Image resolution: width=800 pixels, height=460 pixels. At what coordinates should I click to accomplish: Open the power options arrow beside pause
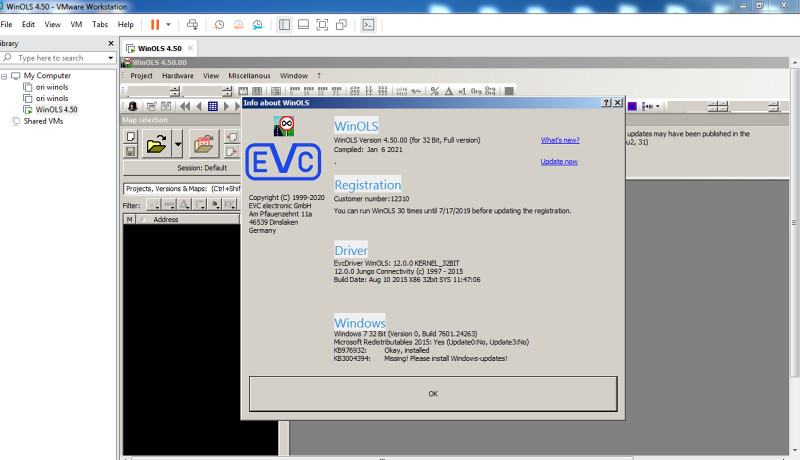pos(168,24)
